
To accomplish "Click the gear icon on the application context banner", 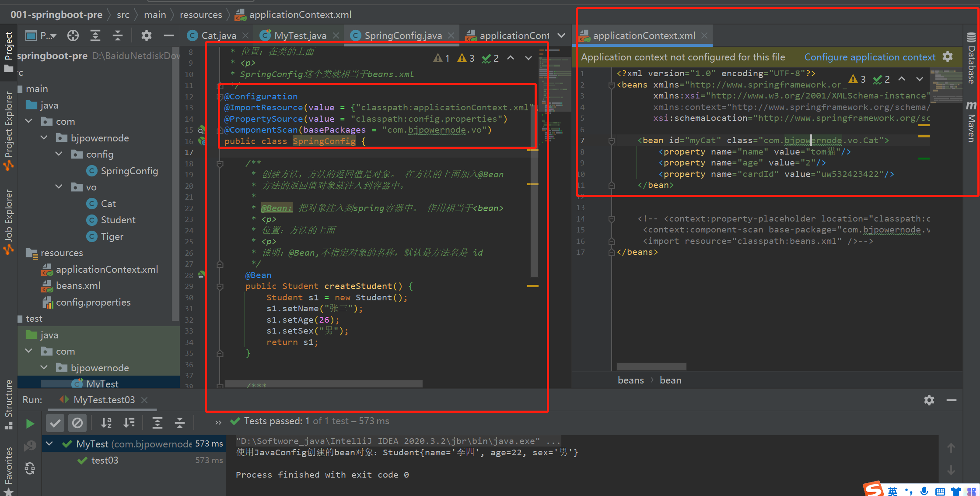I will (948, 57).
